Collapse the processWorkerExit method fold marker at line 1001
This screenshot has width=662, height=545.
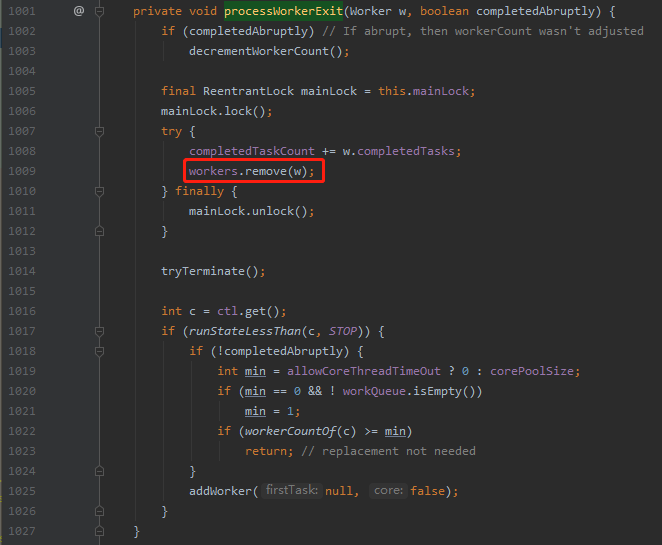(100, 11)
